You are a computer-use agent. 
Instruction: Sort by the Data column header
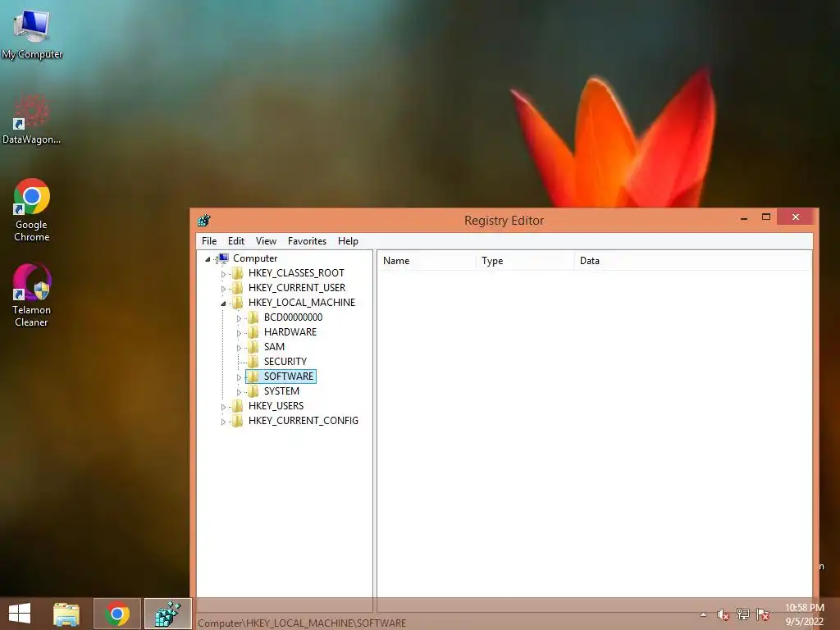coord(692,261)
